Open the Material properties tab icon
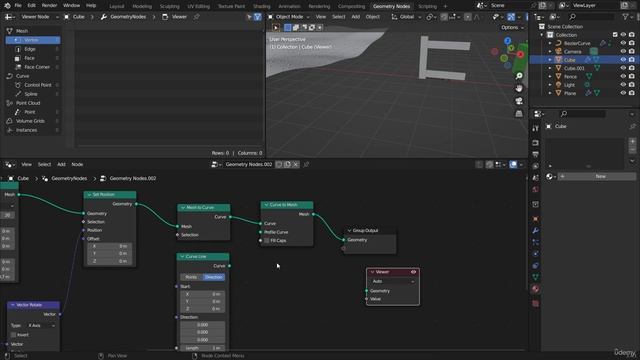 [x=536, y=289]
